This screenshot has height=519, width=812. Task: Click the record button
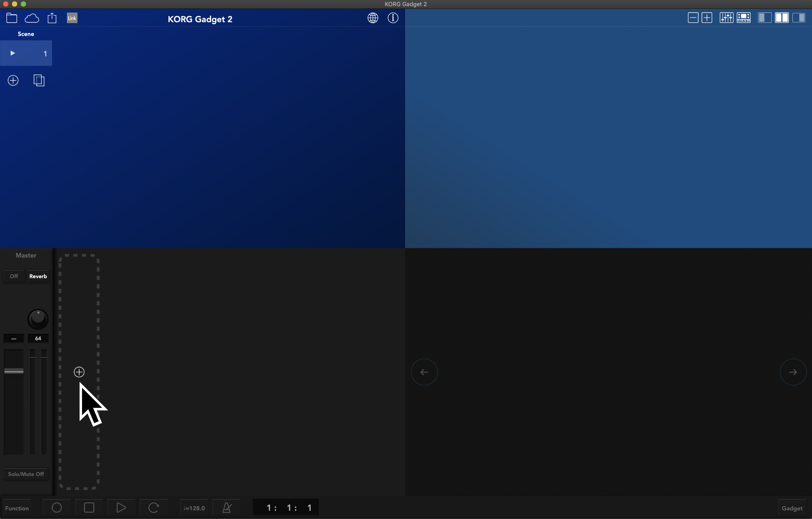57,508
